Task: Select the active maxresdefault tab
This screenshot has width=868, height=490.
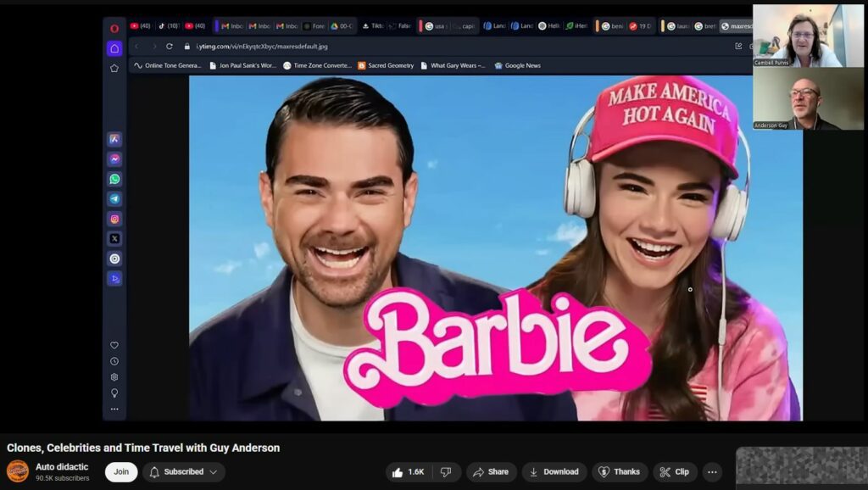Action: [737, 26]
